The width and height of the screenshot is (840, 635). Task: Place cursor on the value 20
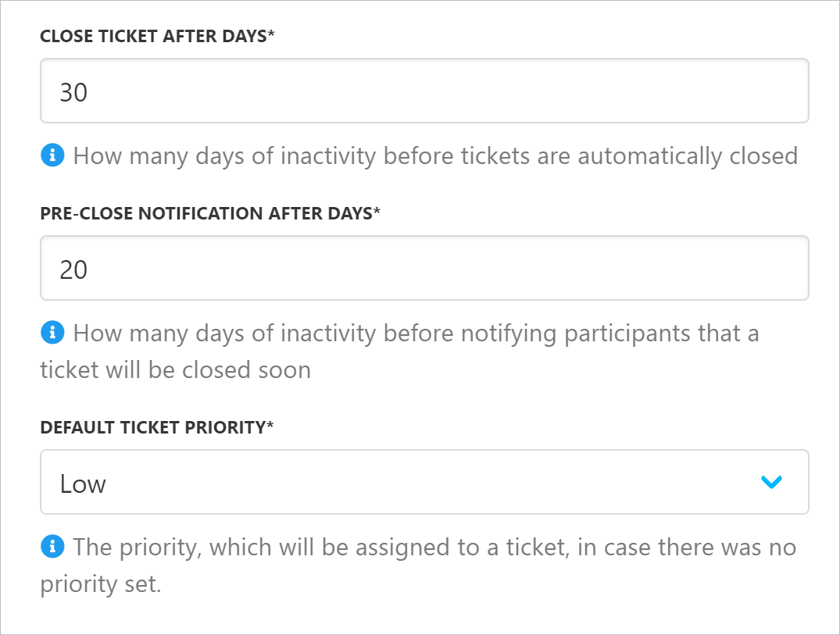point(74,270)
